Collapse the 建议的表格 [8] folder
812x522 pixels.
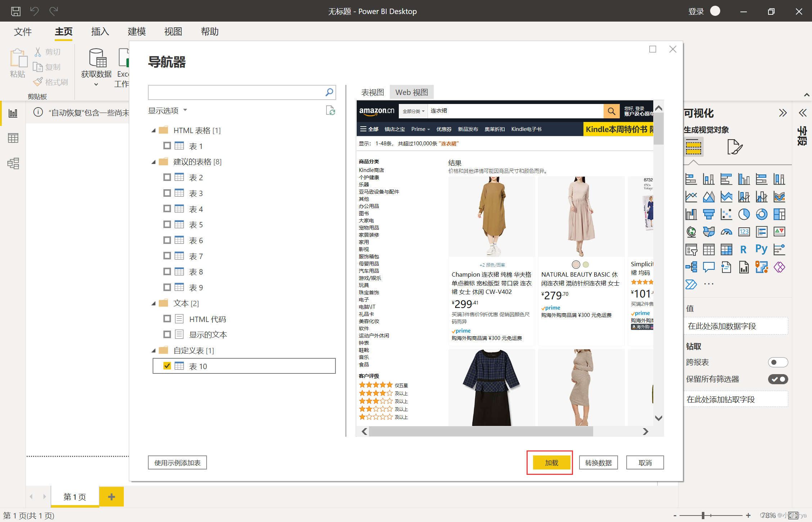coord(154,162)
